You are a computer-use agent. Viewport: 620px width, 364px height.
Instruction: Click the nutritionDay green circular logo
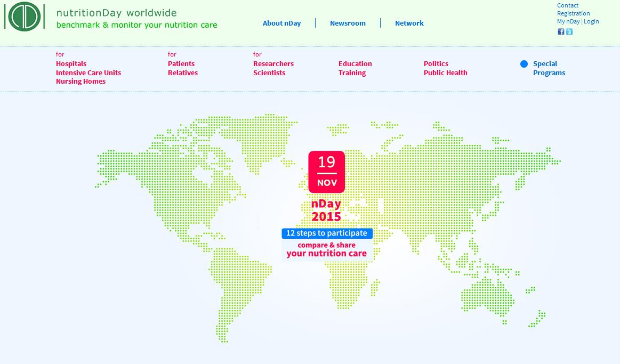pos(25,17)
